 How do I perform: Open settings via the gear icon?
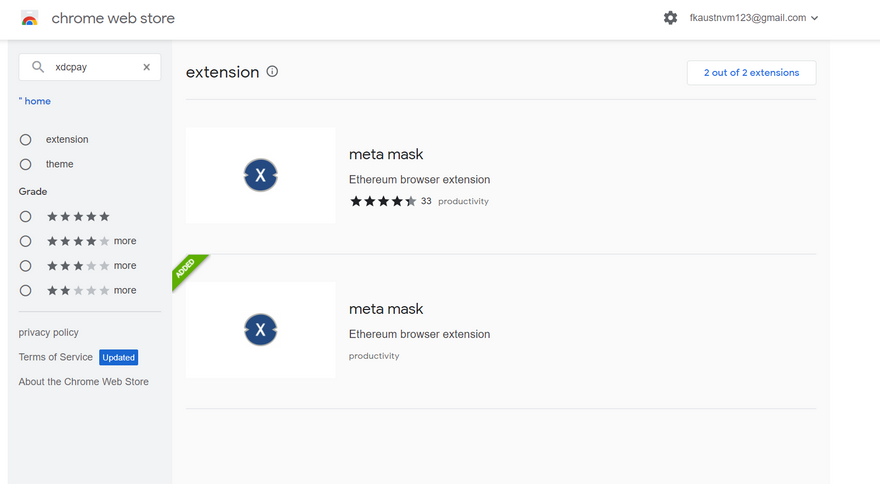pos(670,18)
